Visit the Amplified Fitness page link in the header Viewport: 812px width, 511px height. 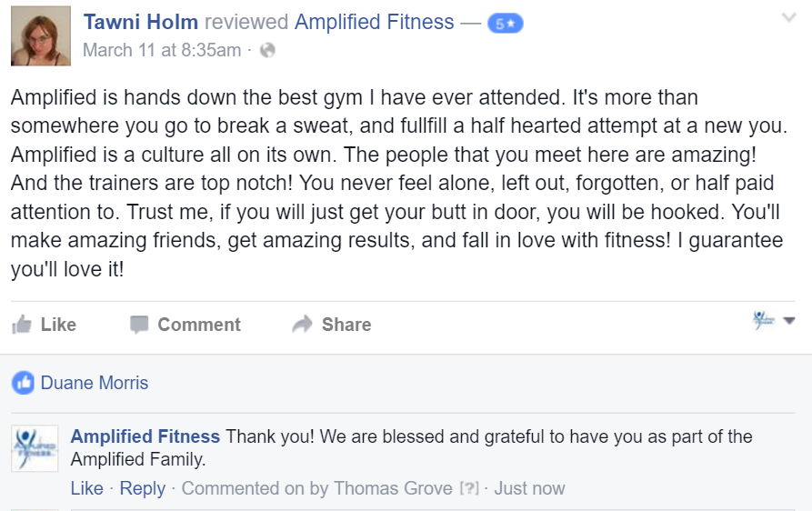[375, 22]
